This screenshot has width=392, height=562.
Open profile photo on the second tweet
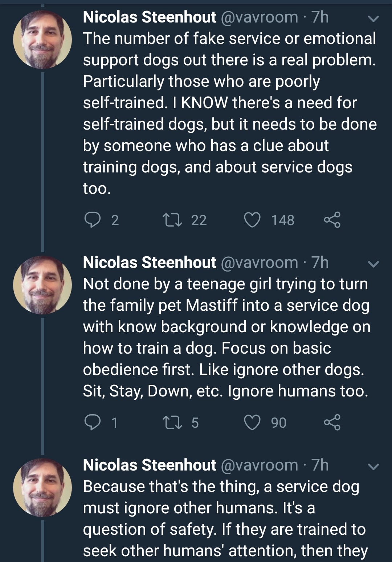point(42,285)
